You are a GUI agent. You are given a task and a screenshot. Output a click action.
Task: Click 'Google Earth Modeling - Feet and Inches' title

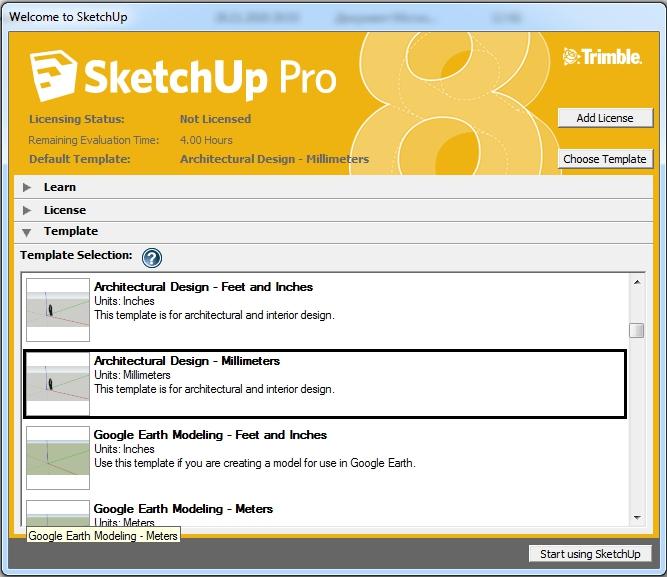tap(210, 435)
